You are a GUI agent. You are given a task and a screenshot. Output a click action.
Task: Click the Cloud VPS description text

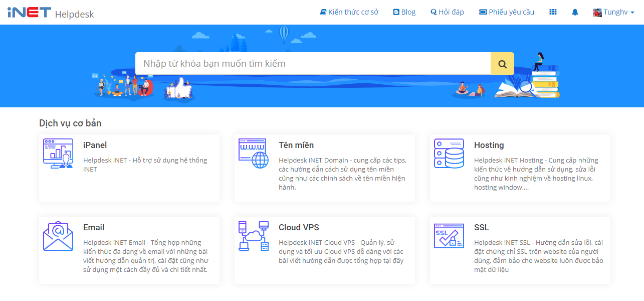[341, 252]
